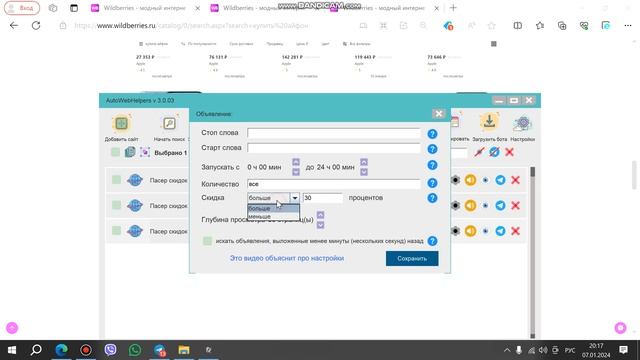This screenshot has height=360, width=640.
Task: Open the Edge Favorites menu
Action: 540,25
